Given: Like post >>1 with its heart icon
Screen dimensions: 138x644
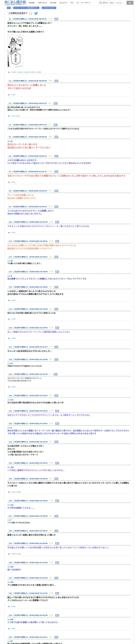Looking at the screenshot, I should [49, 19].
